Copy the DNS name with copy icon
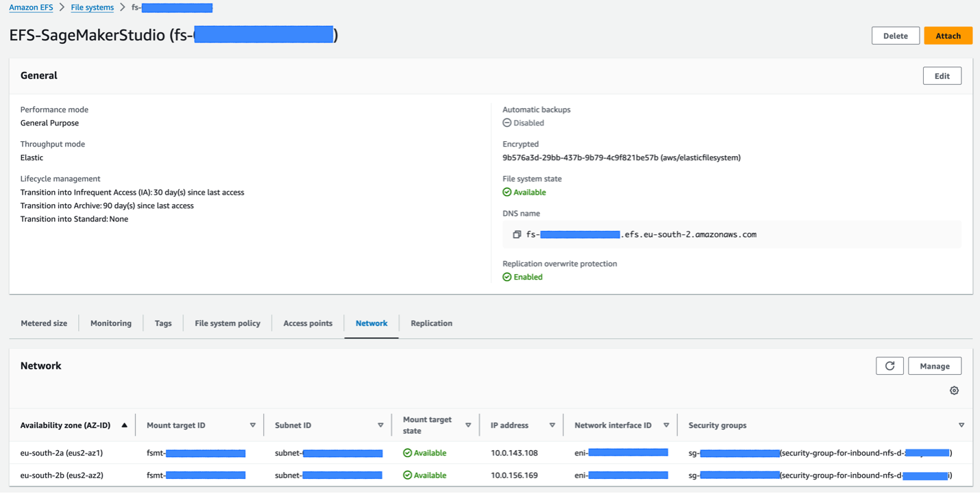This screenshot has width=980, height=496. click(x=517, y=234)
